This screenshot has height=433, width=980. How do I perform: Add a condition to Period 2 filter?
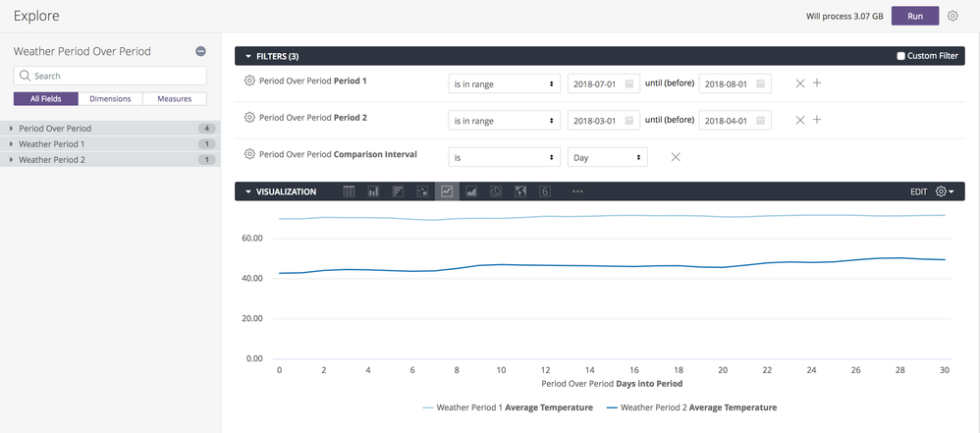click(x=816, y=120)
